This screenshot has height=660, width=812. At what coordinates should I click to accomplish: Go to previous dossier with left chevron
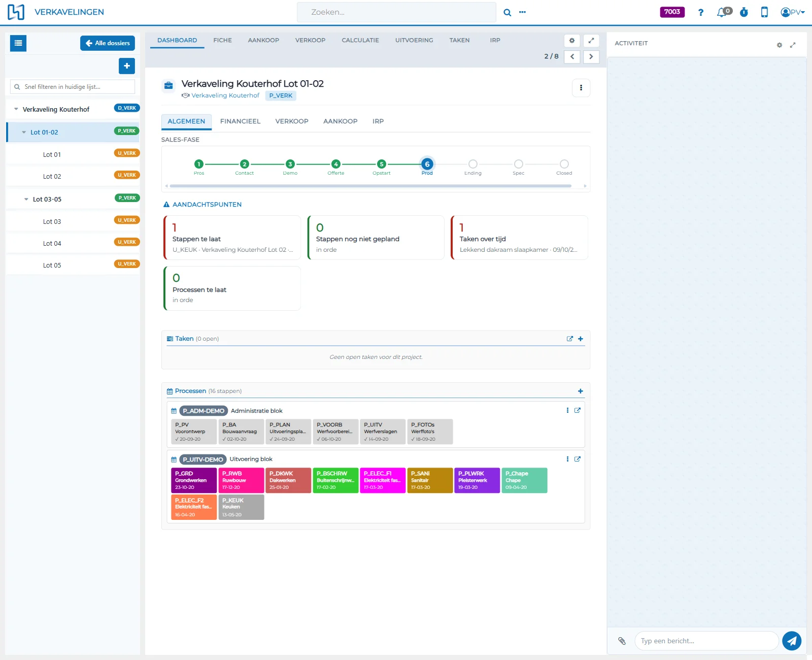[572, 57]
